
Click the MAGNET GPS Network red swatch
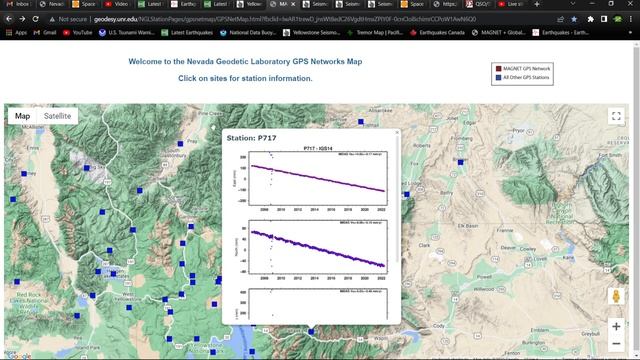[498, 69]
